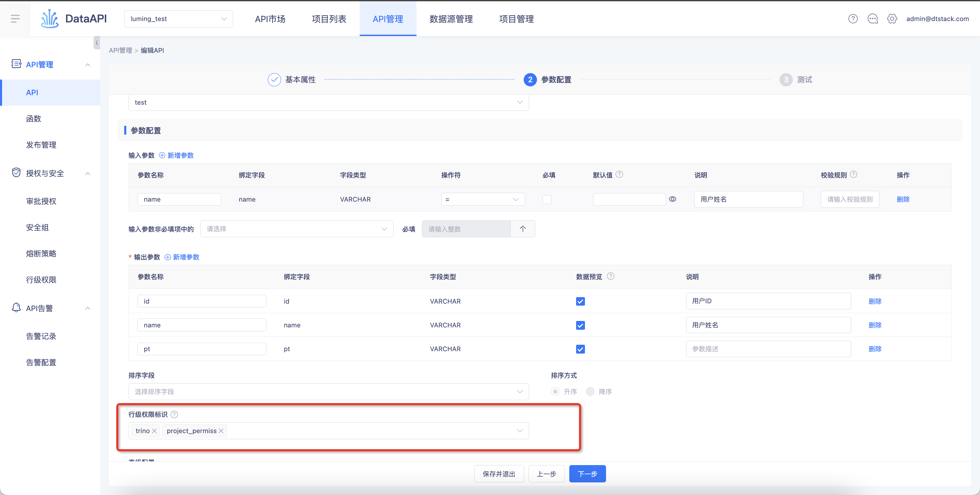Image resolution: width=980 pixels, height=495 pixels.
Task: Click the 上一步 button
Action: 546,474
